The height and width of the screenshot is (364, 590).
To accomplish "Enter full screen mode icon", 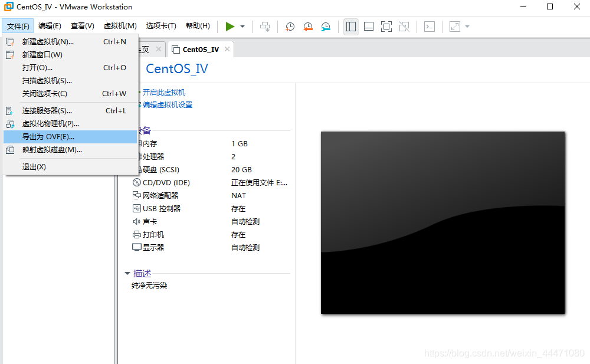I will pos(386,27).
